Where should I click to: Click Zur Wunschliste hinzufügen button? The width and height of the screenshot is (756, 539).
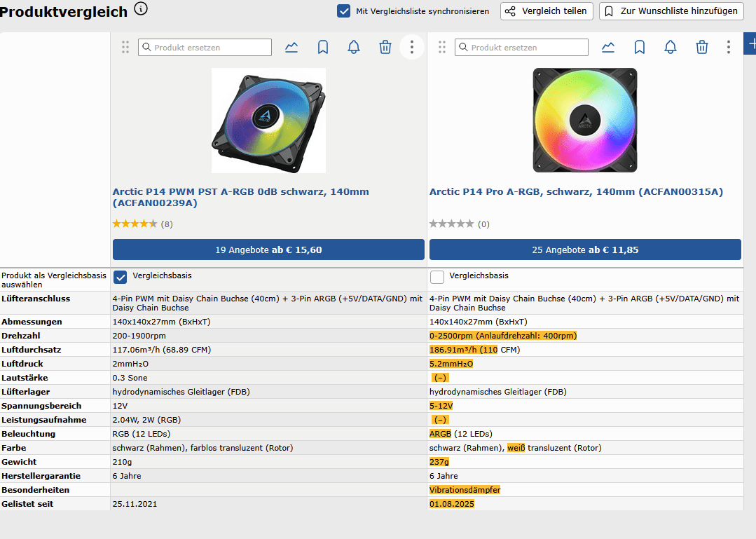(x=671, y=11)
